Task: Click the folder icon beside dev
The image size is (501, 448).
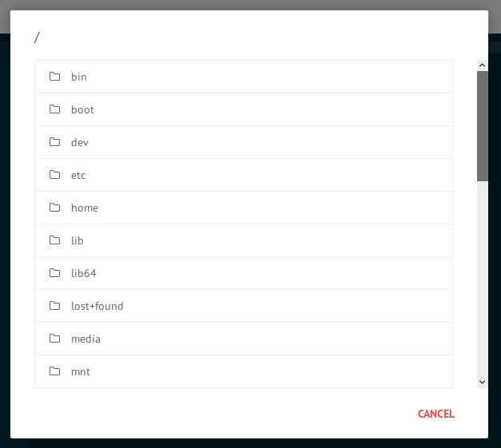Action: 55,142
